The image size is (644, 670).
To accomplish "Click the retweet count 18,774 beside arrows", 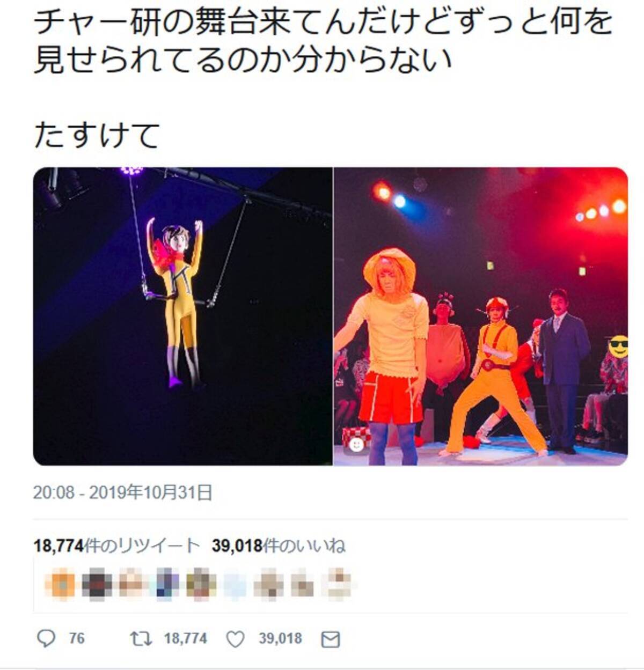I will (x=185, y=638).
